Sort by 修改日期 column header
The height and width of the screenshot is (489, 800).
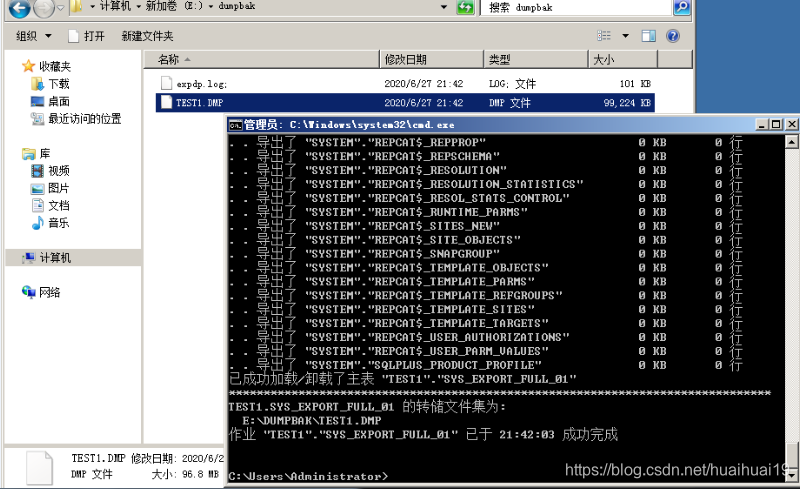point(432,59)
